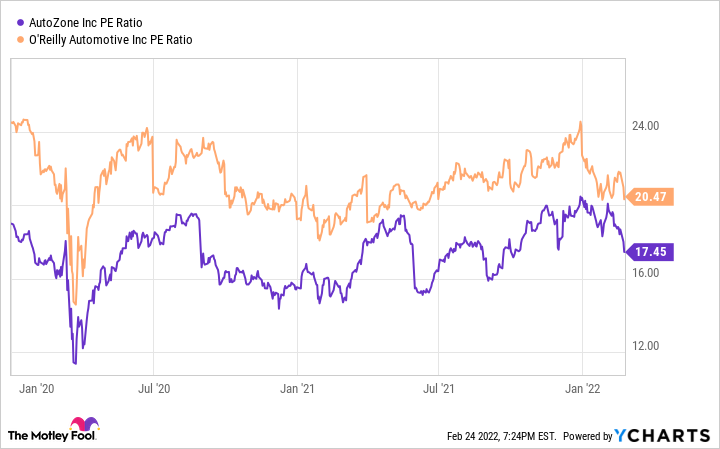The image size is (720, 449).
Task: Click the purple AutoZone legend dot
Action: (15, 24)
